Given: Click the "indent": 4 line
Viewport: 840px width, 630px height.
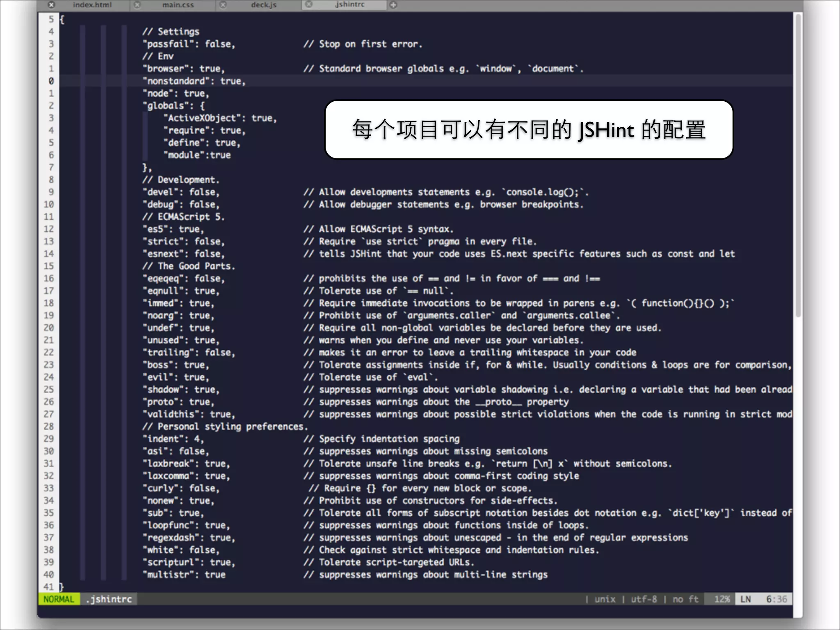Looking at the screenshot, I should pyautogui.click(x=173, y=439).
